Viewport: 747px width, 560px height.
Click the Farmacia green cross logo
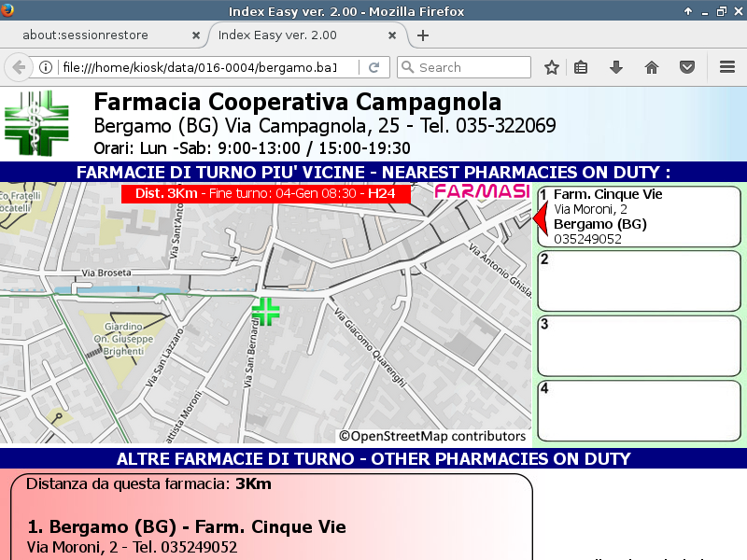(x=36, y=123)
